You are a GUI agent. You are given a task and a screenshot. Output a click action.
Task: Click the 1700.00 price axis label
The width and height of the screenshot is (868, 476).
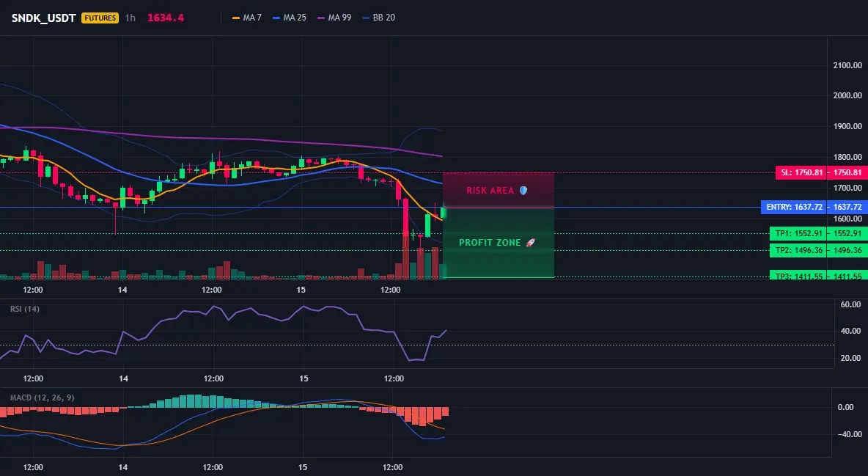847,188
